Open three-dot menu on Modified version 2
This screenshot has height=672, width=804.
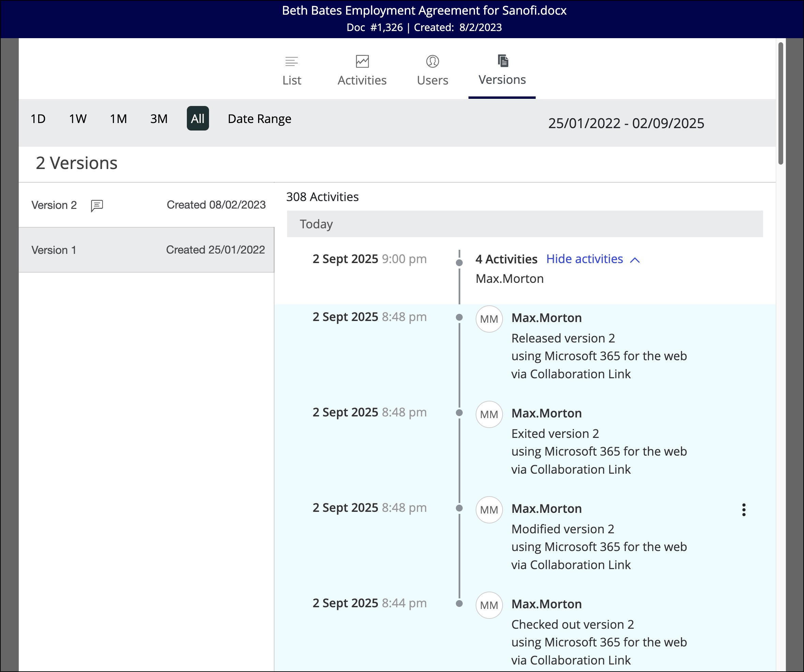pyautogui.click(x=744, y=510)
